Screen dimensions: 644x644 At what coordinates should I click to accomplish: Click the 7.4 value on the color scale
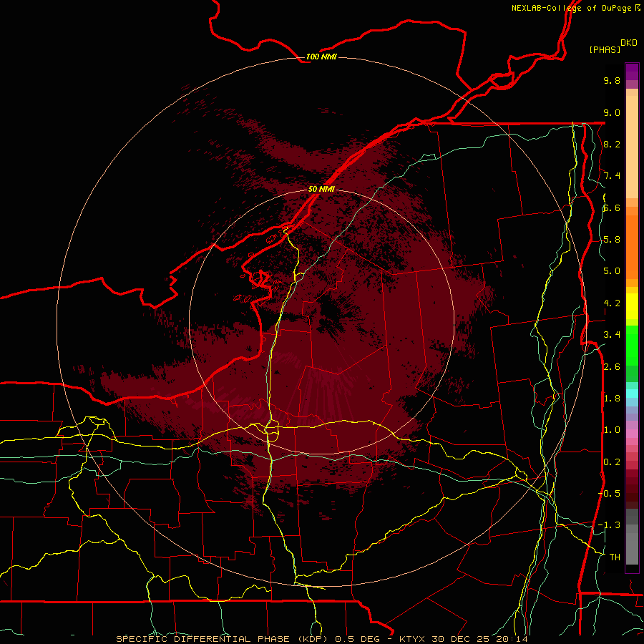[612, 176]
